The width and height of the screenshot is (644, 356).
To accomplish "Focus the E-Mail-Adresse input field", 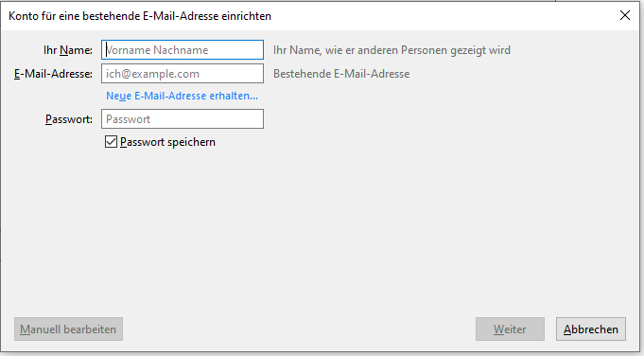I will [183, 74].
